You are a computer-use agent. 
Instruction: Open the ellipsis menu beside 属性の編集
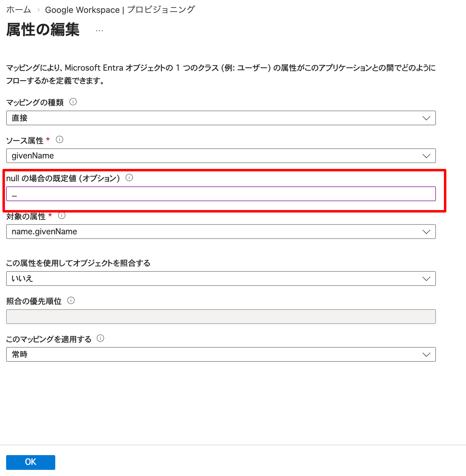[99, 30]
